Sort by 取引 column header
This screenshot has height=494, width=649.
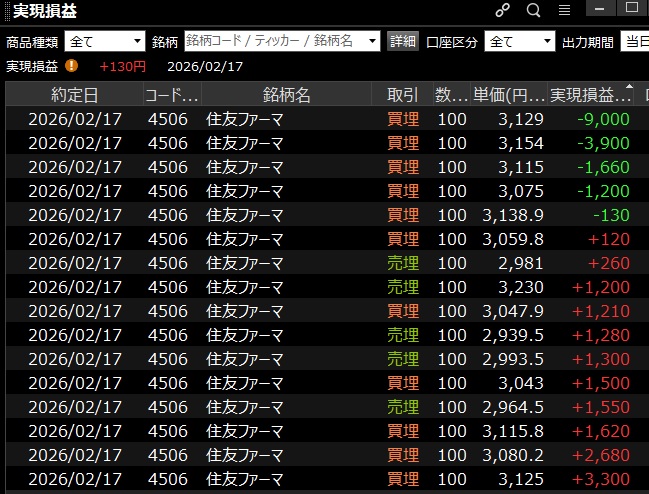pos(402,95)
